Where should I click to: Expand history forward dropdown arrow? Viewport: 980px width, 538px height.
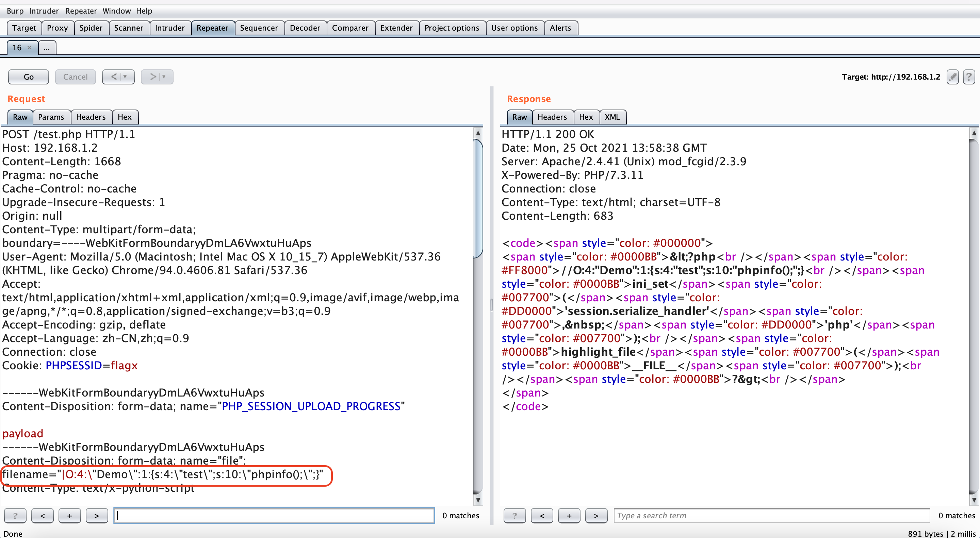tap(164, 77)
